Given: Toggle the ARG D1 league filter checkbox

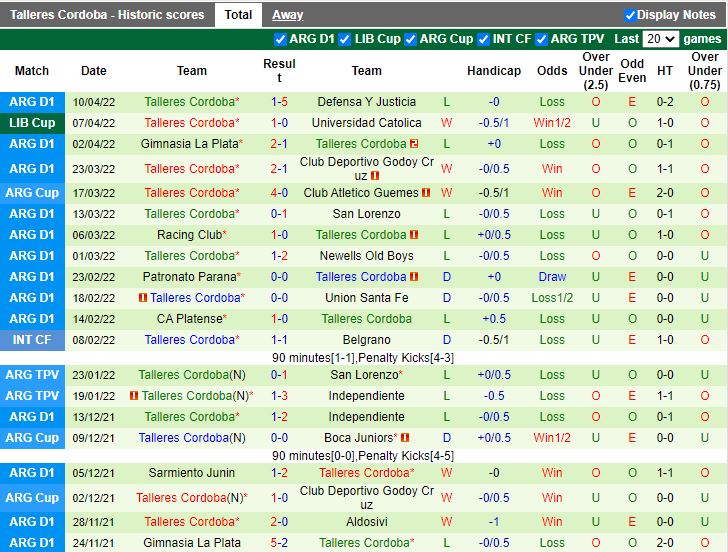Looking at the screenshot, I should point(281,39).
